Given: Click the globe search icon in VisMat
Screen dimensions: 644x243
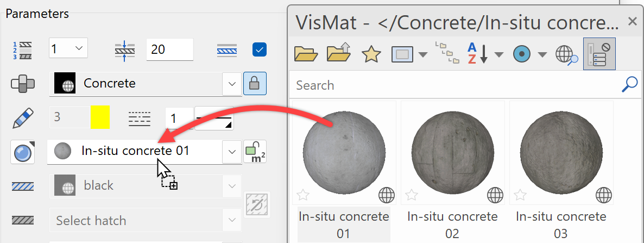Looking at the screenshot, I should 566,54.
